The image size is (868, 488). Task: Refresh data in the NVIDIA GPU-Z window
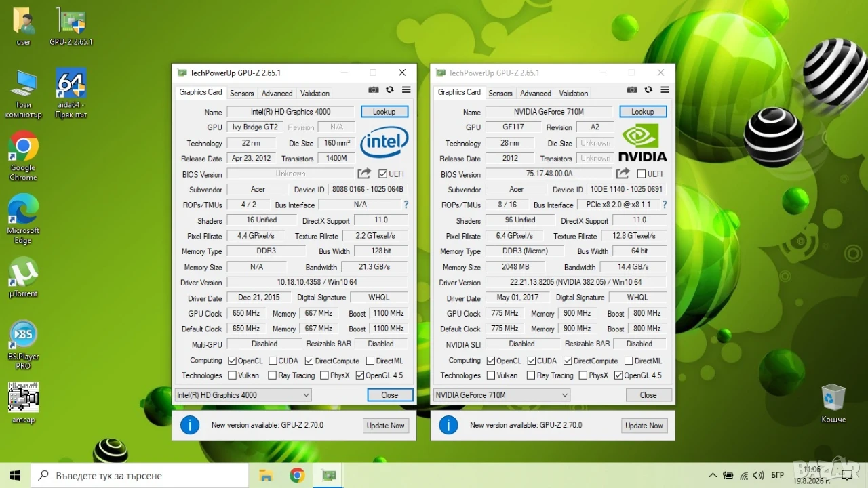pyautogui.click(x=648, y=90)
